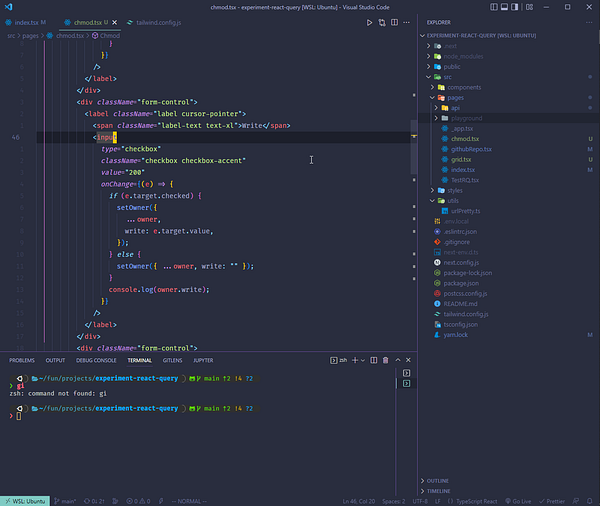Open the PROBLEMS panel tab
The image size is (600, 506).
[22, 361]
